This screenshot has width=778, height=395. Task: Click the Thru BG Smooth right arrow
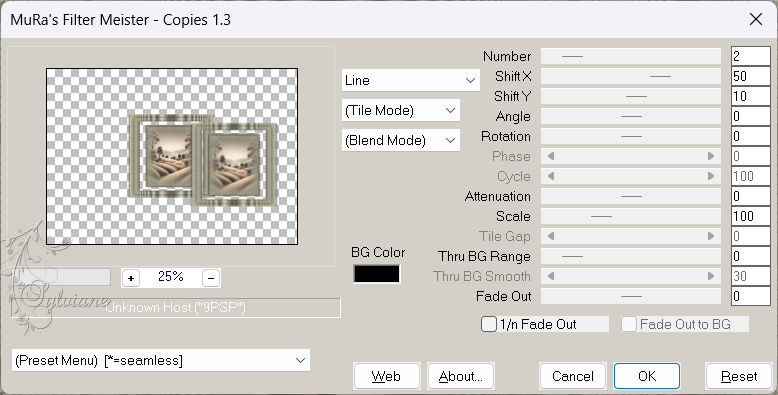tap(711, 276)
